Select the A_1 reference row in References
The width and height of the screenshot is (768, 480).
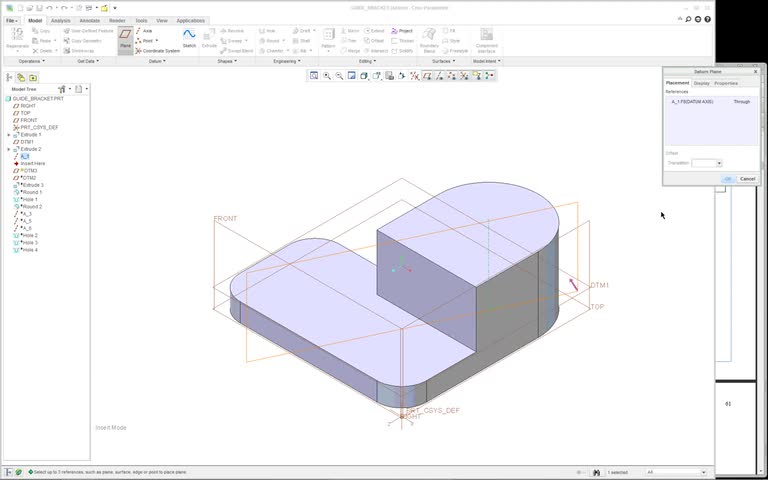712,102
